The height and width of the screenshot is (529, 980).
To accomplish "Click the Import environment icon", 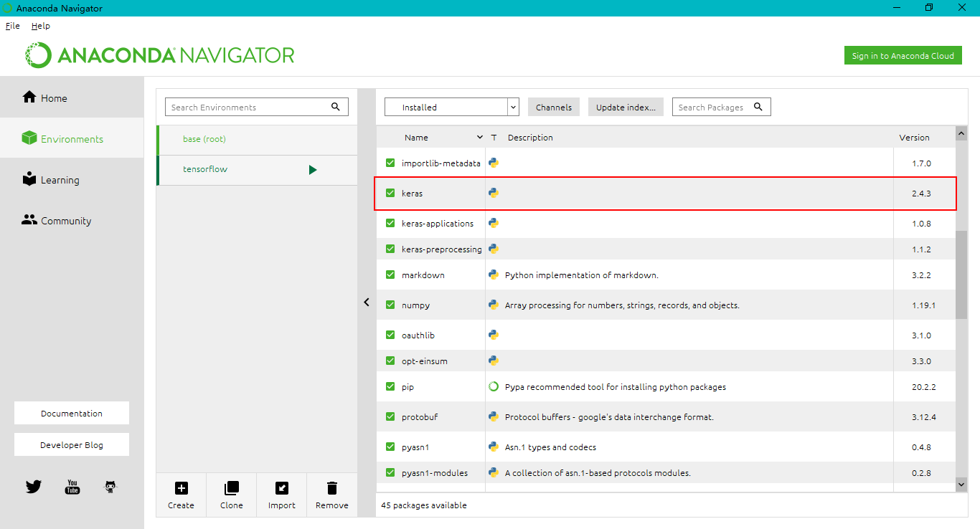I will 282,488.
